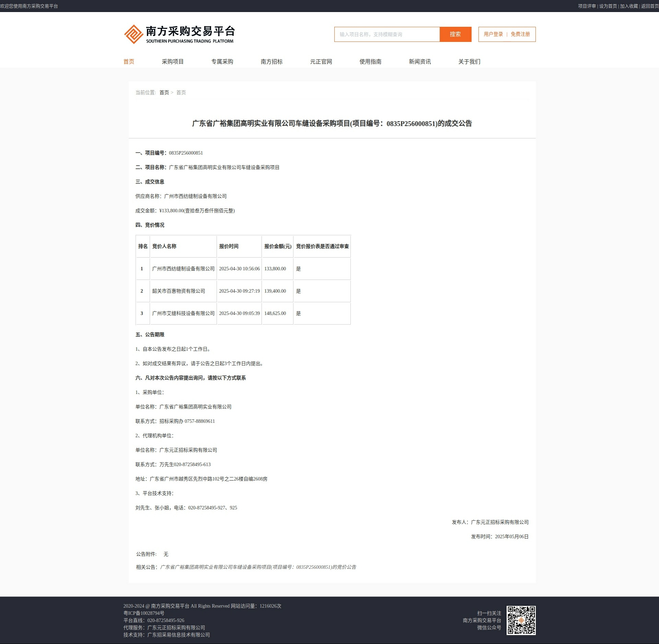This screenshot has width=659, height=644.
Task: Click the 成交金额 ¥133,800.00 line
Action: click(185, 211)
